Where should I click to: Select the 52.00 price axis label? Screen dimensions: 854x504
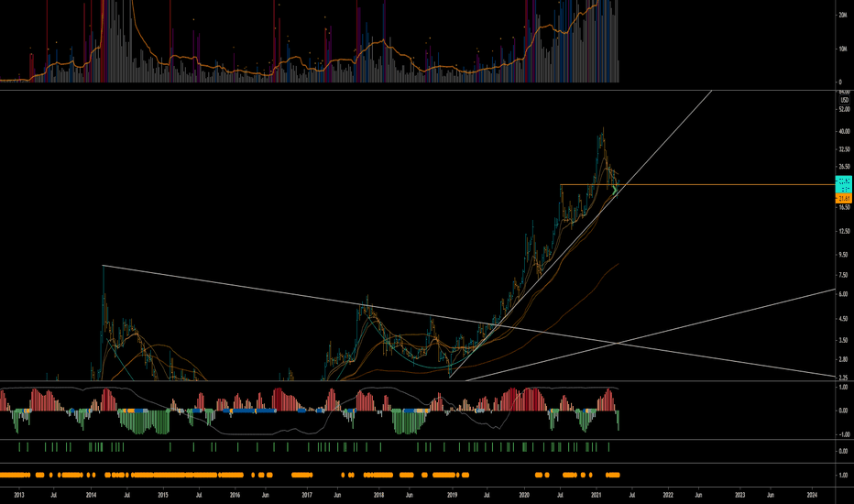(x=844, y=110)
